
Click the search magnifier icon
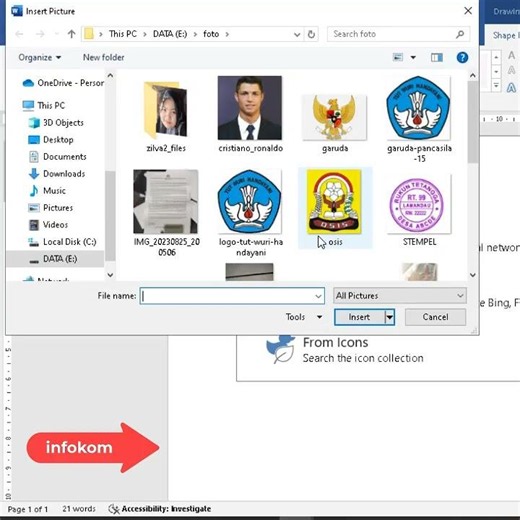coord(460,34)
